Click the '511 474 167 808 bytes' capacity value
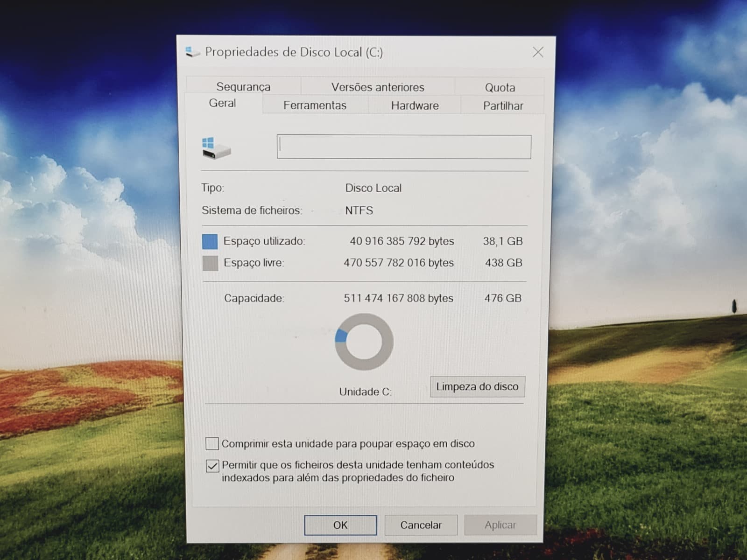The height and width of the screenshot is (560, 747). pyautogui.click(x=399, y=298)
